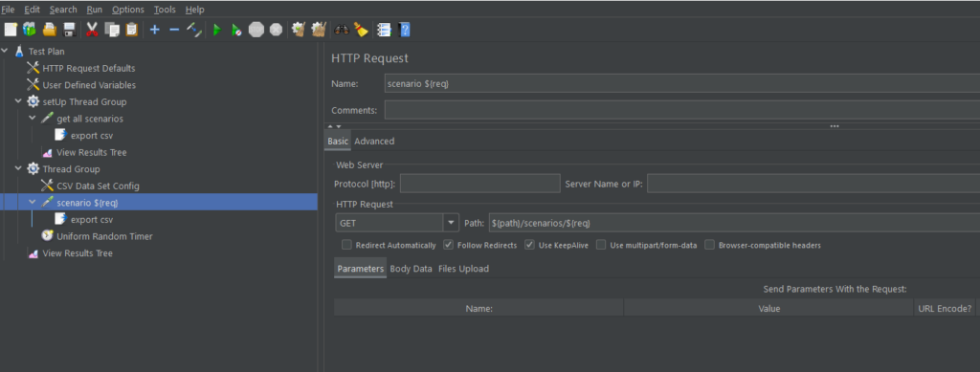
Task: Switch to the Body Data tab
Action: [412, 269]
